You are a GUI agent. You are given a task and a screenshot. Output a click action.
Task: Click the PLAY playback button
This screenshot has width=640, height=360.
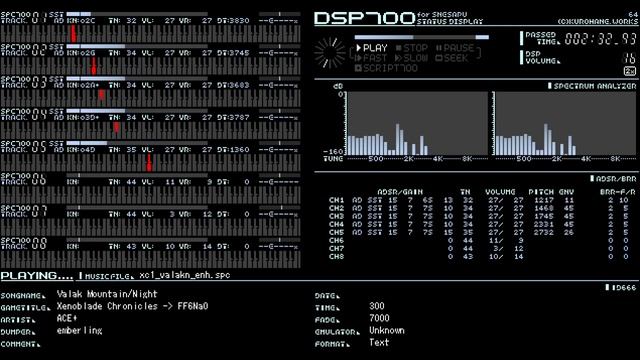372,48
